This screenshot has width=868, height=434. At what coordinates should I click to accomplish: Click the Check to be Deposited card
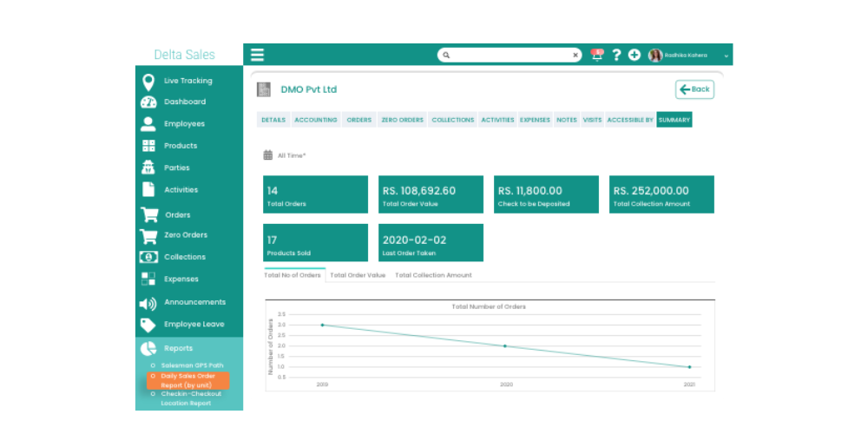pos(546,194)
